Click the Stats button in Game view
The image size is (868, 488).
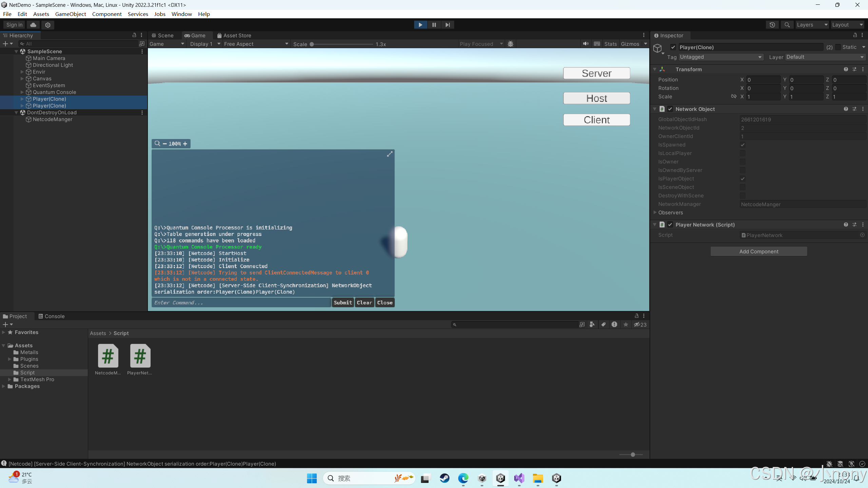click(610, 43)
